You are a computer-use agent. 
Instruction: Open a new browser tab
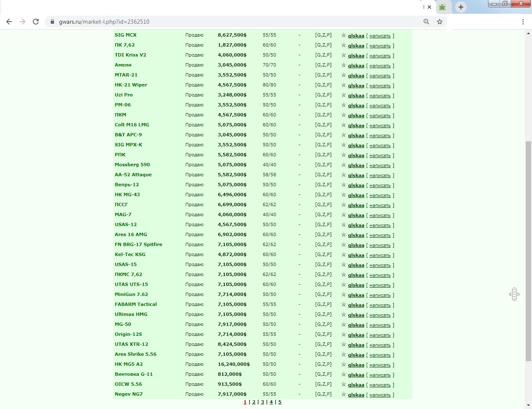461,7
